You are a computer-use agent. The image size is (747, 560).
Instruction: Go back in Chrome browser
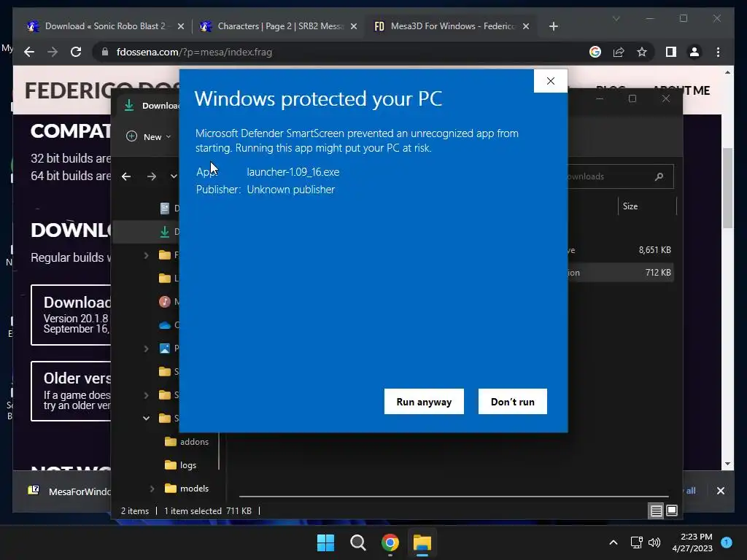click(29, 52)
